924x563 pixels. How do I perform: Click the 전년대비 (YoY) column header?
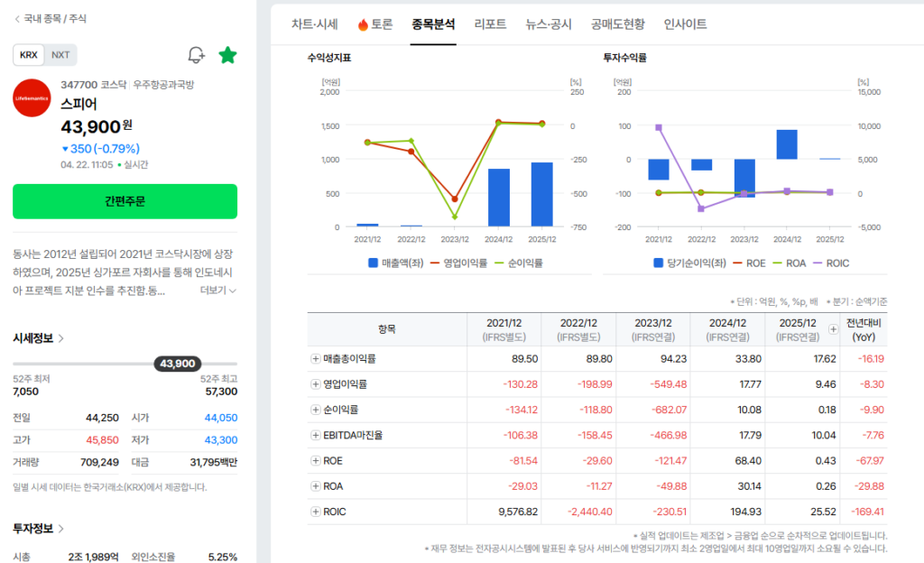pos(864,330)
